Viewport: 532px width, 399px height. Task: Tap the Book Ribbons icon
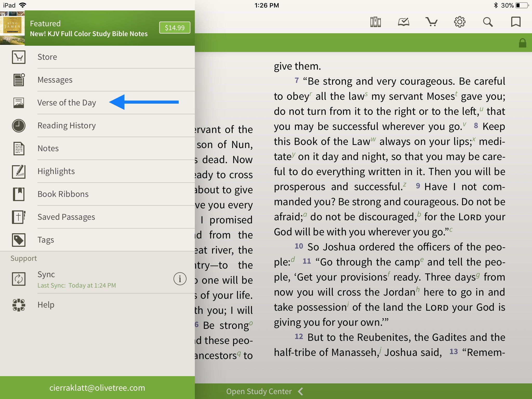click(19, 194)
